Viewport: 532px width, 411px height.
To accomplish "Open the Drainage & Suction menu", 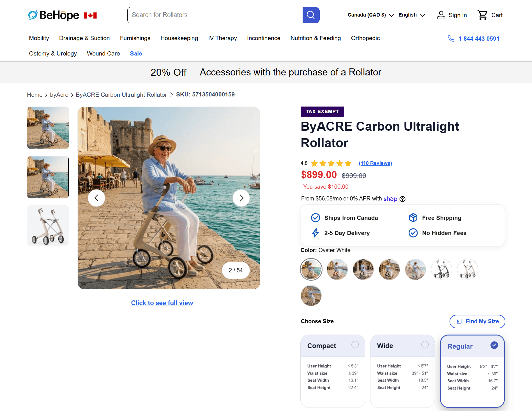I will pyautogui.click(x=84, y=38).
